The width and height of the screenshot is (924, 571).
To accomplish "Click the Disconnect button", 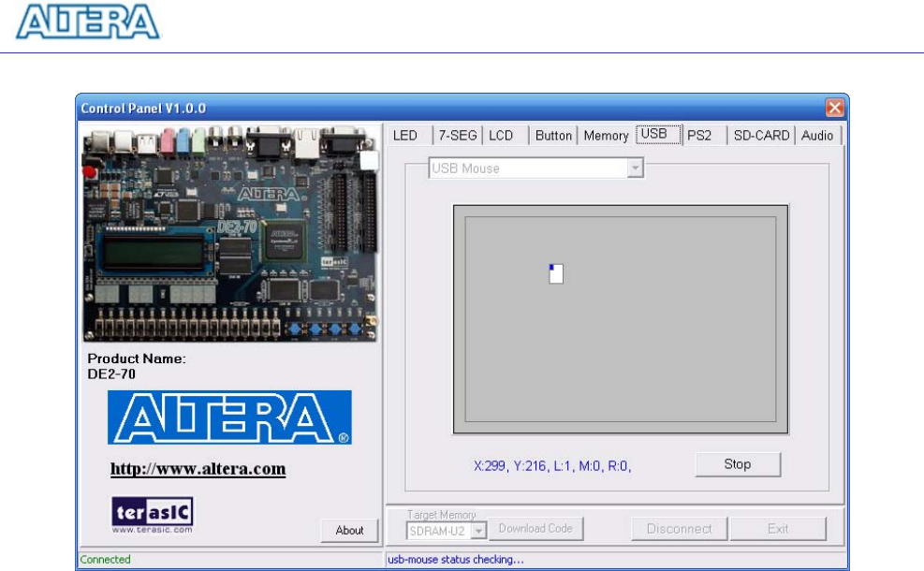I will (680, 529).
